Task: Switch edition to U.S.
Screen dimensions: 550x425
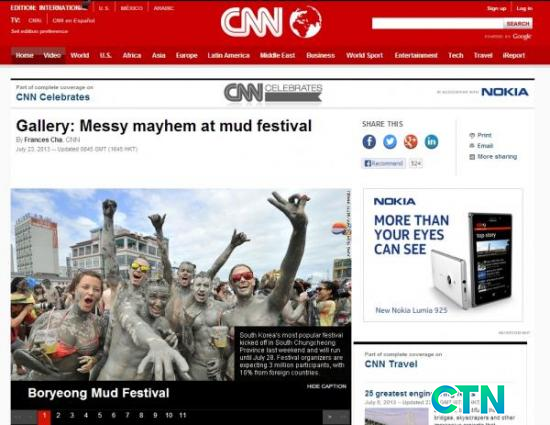Action: tap(103, 8)
